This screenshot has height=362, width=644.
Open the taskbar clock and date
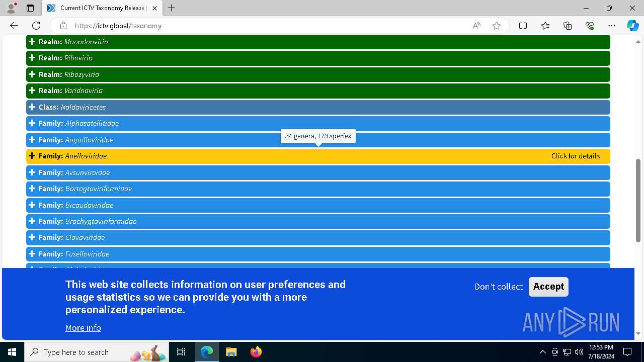(601, 352)
